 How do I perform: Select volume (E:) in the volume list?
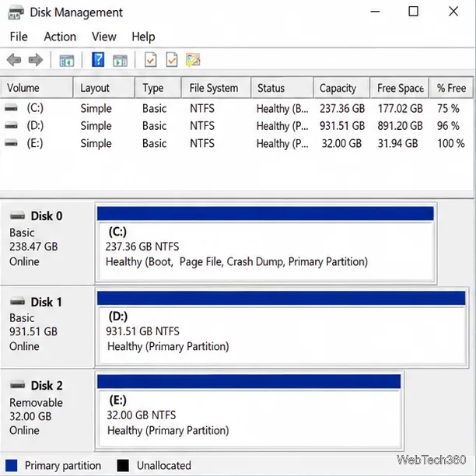35,143
